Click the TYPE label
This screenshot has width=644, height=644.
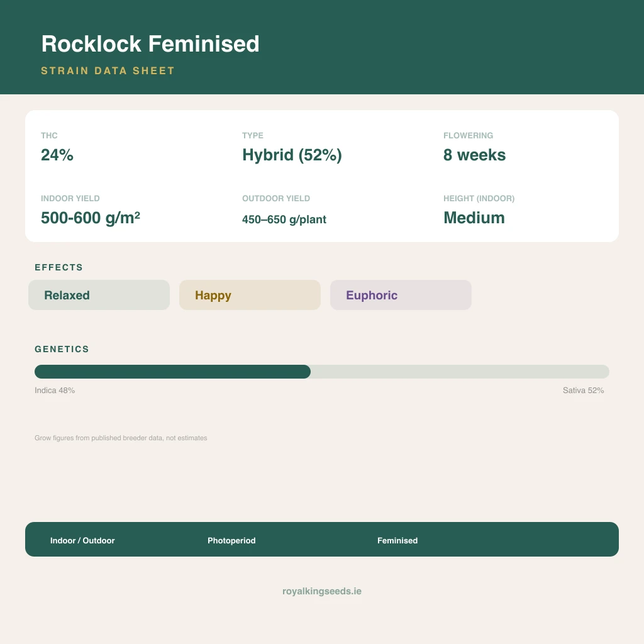point(253,136)
